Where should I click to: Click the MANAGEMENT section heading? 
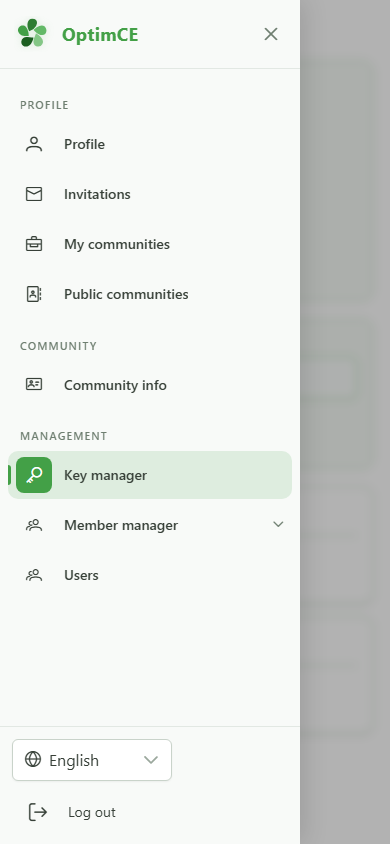(x=63, y=436)
